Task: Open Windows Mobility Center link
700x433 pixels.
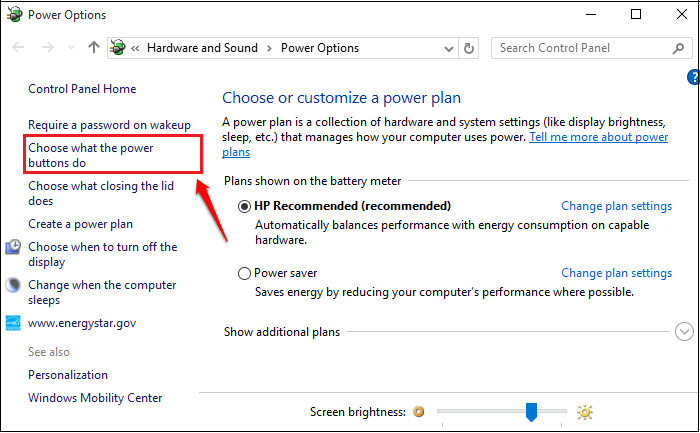Action: [x=95, y=397]
